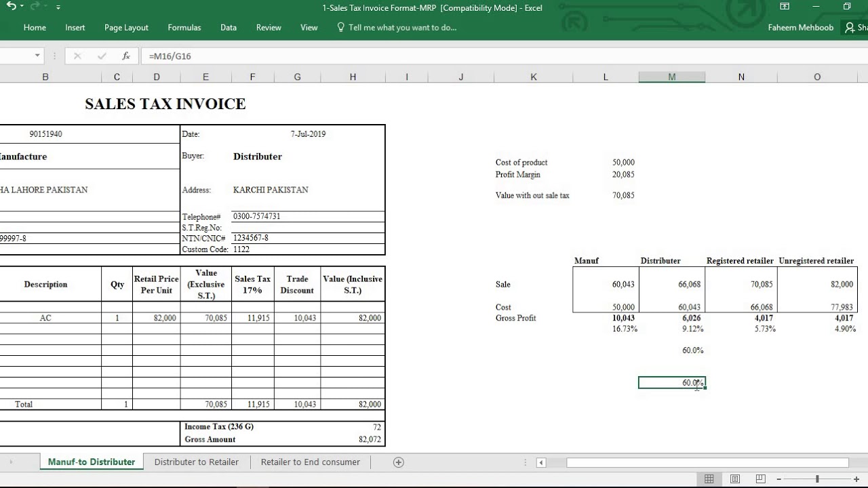
Task: Switch to the Formulas ribbon tab
Action: (x=184, y=28)
